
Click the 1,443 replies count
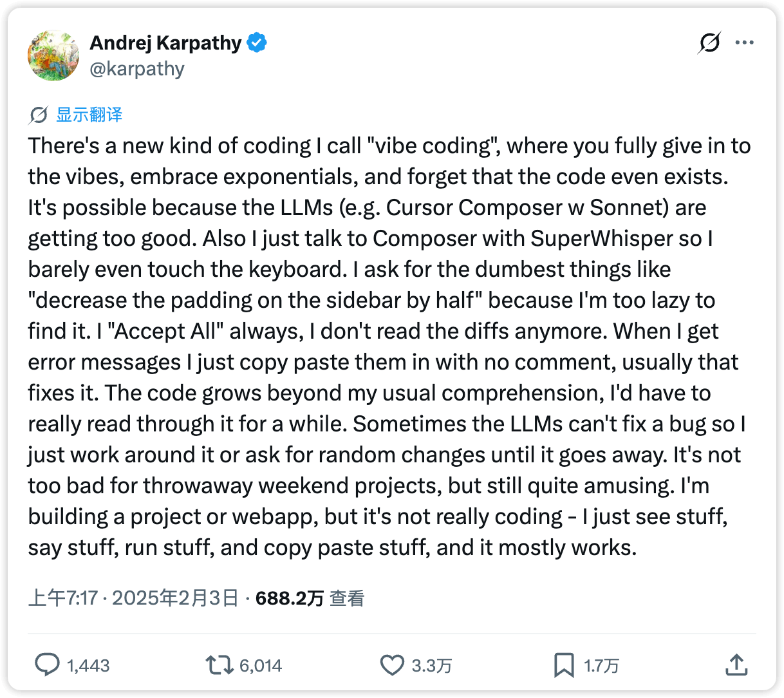pos(88,666)
